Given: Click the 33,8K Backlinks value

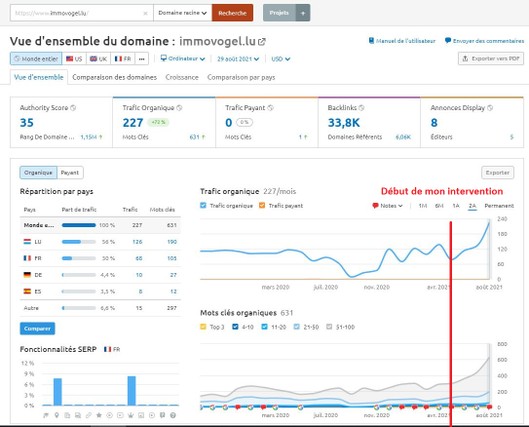Looking at the screenshot, I should tap(344, 123).
